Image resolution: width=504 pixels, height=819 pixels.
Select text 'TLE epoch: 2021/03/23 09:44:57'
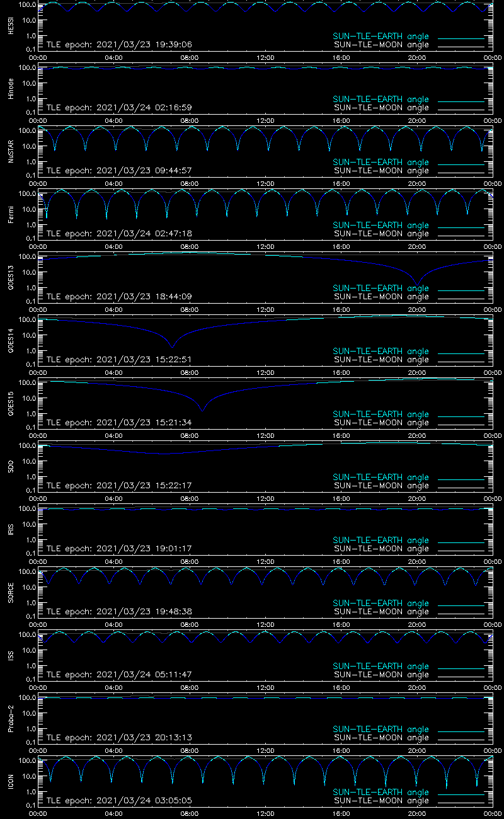point(119,171)
